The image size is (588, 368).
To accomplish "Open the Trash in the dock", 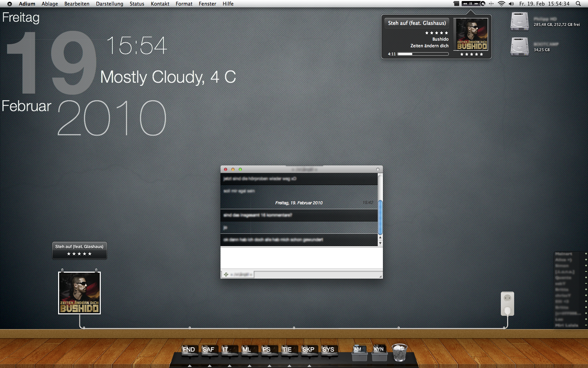I will 399,352.
